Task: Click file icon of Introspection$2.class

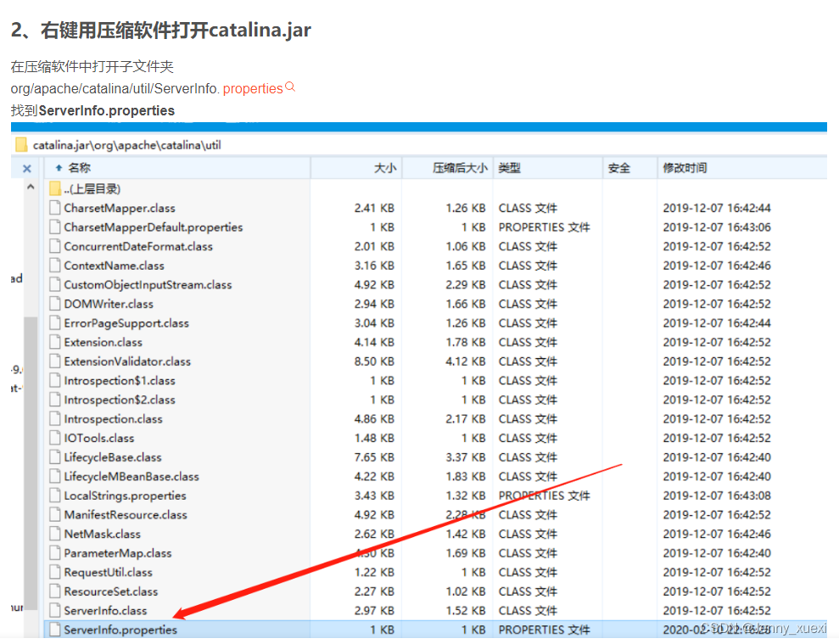Action: pos(54,400)
